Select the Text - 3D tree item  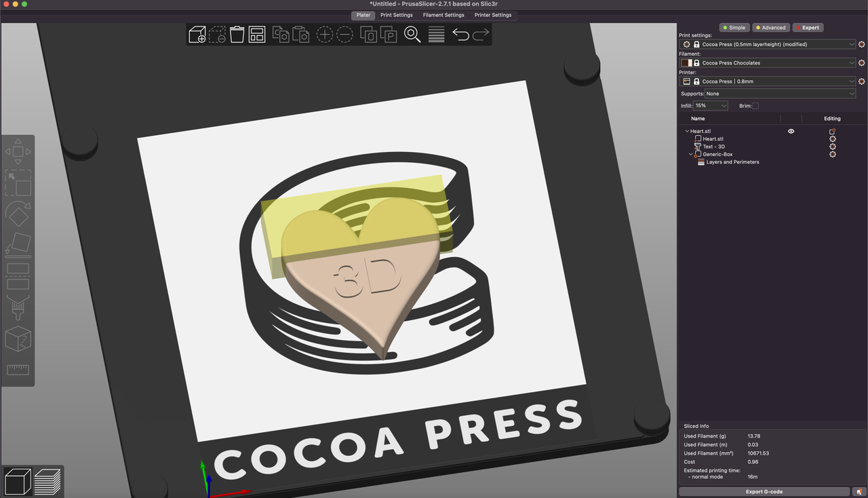pyautogui.click(x=713, y=147)
